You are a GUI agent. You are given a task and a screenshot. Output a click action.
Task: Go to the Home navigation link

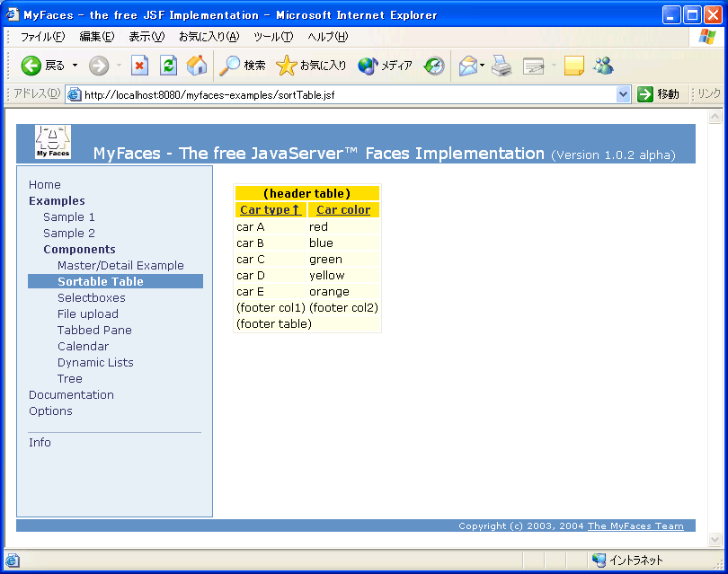45,185
